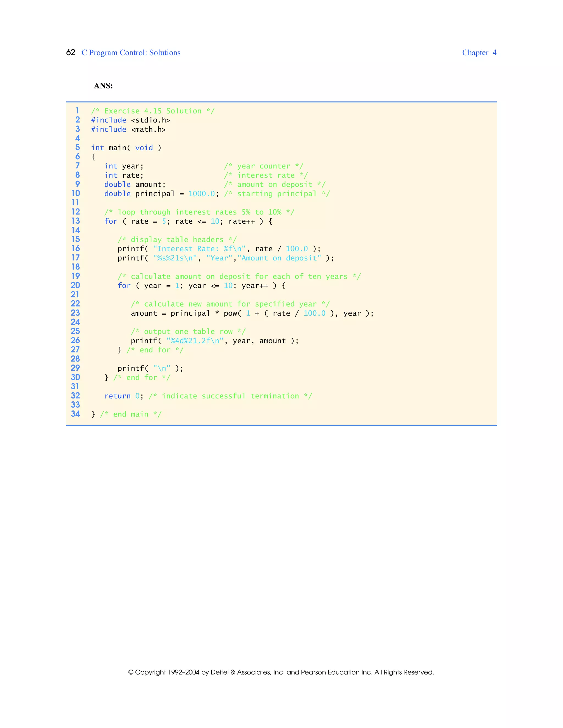Click the 'amount = principal * pow(' line
The image size is (563, 728).
[252, 313]
